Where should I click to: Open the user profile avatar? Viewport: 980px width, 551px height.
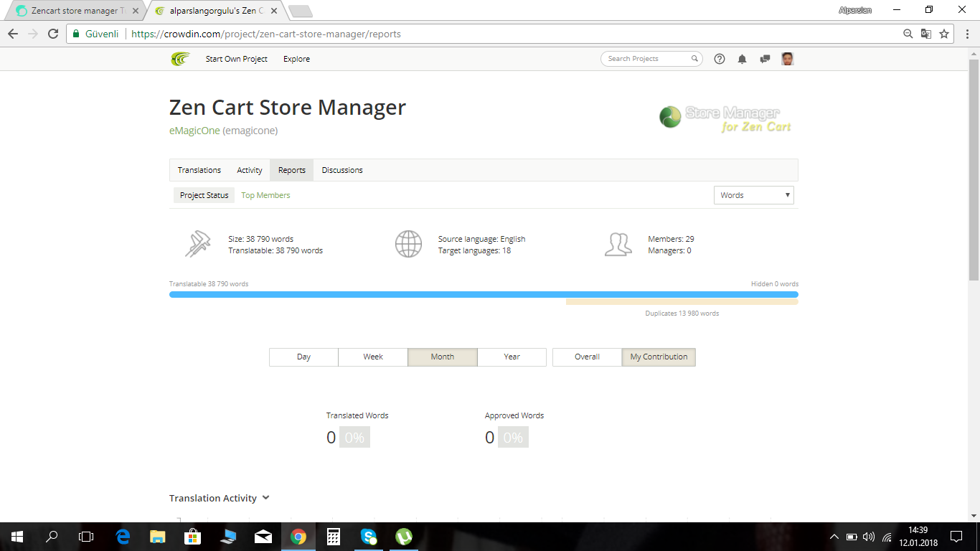[x=788, y=59]
